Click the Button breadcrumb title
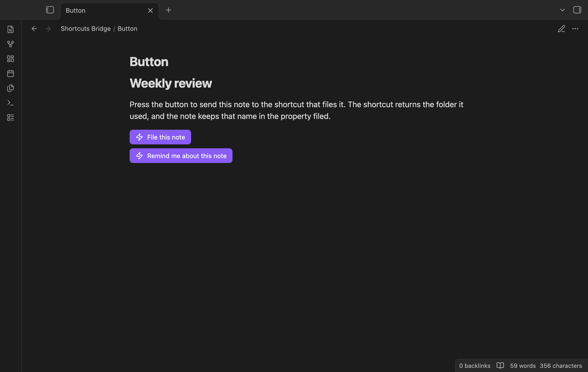This screenshot has height=372, width=588. [x=127, y=29]
